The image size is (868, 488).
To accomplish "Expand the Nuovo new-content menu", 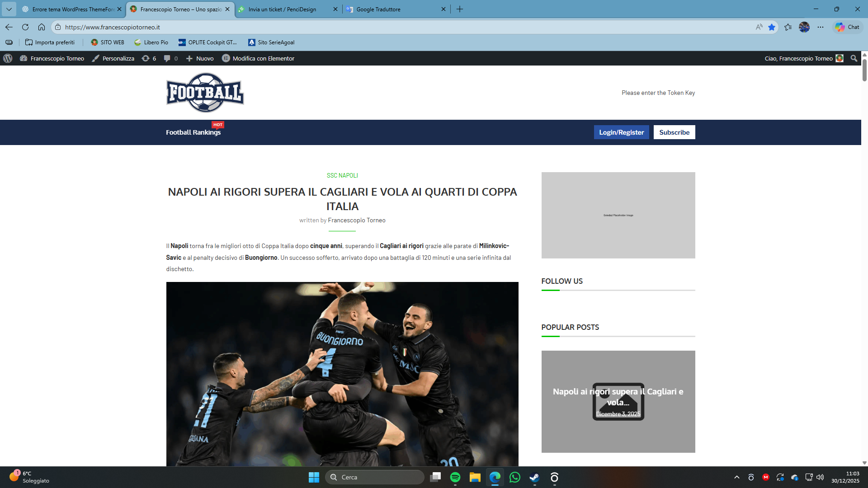I will pos(200,58).
